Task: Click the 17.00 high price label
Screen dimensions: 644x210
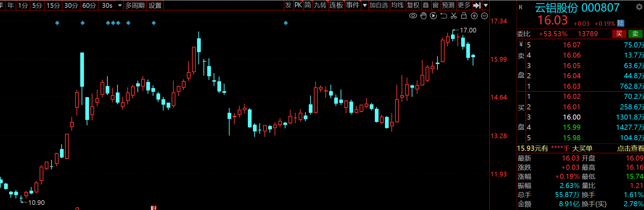Action: [468, 30]
